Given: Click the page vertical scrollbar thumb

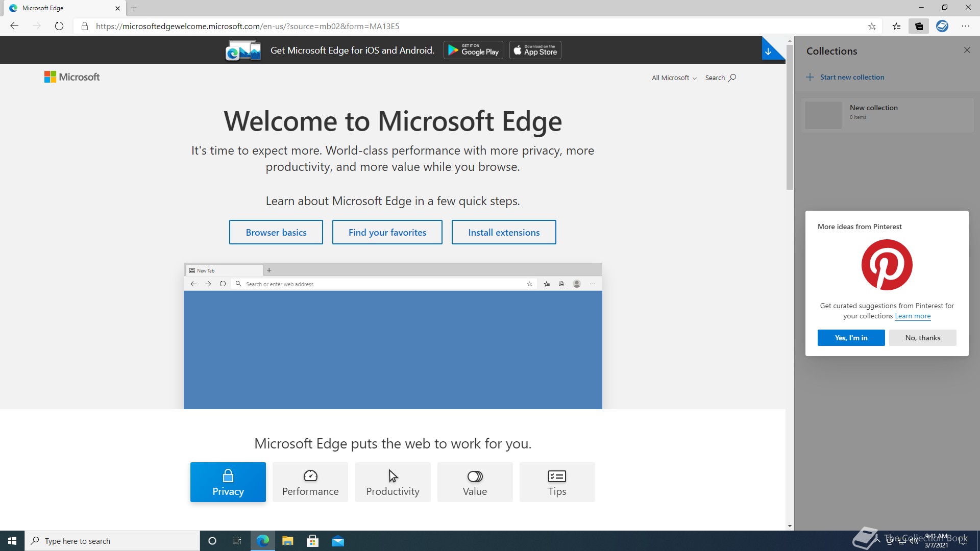Looking at the screenshot, I should click(790, 117).
